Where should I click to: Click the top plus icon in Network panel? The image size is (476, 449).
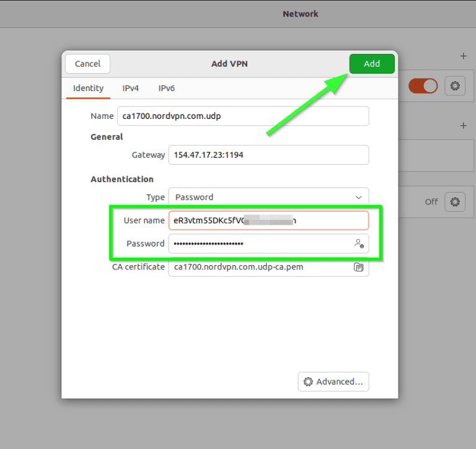(x=463, y=56)
